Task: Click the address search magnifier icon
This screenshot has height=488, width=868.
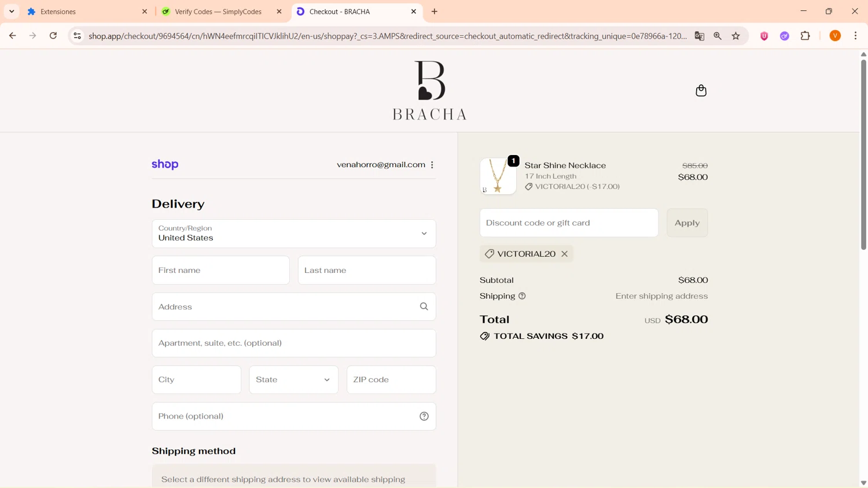Action: (424, 306)
